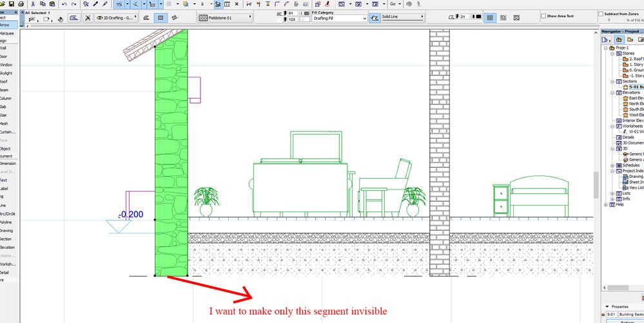Screen dimensions: 644x323
Task: Click the contour pen color swatch beside 21
Action: click(477, 16)
